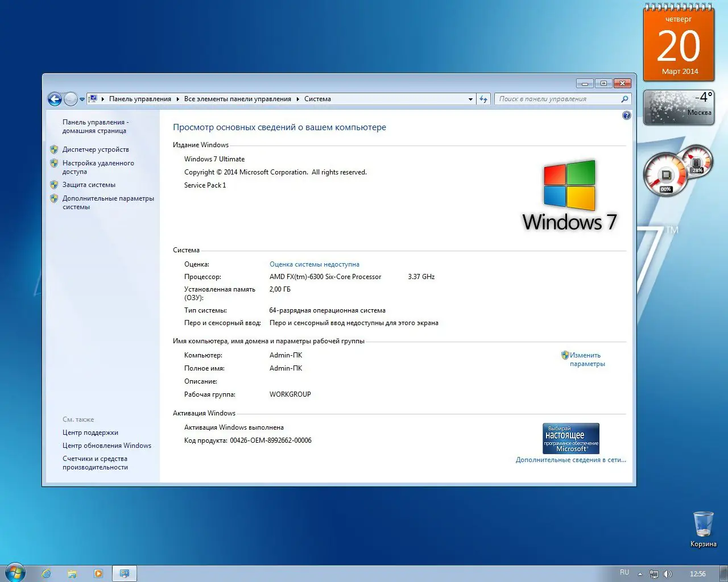Expand the chevron before 'Все элементы панели управления'
The image size is (728, 582).
178,99
